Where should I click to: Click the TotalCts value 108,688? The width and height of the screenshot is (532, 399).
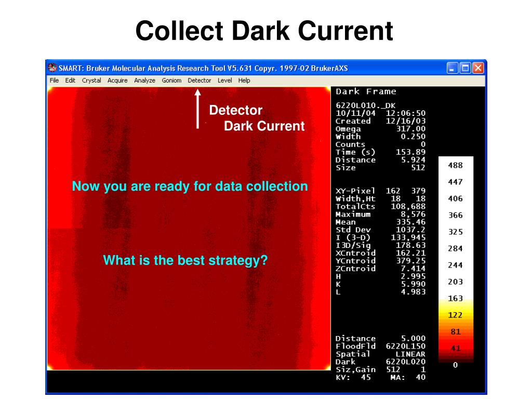point(408,206)
